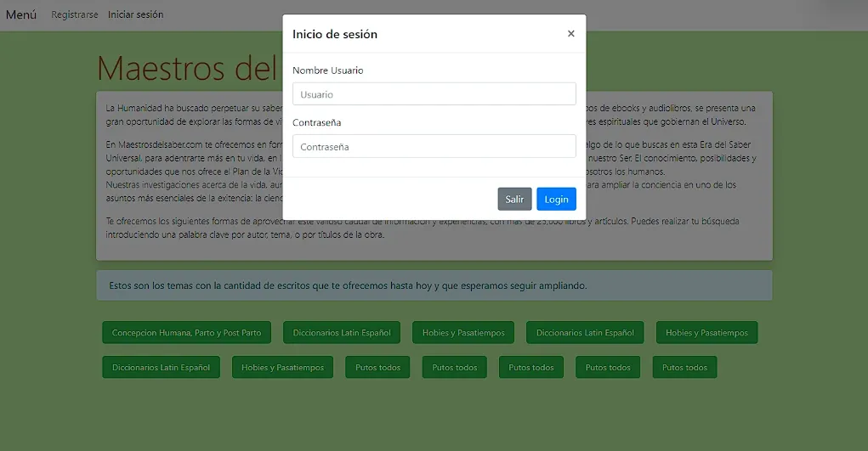Focus the Contraseña password field

click(434, 147)
